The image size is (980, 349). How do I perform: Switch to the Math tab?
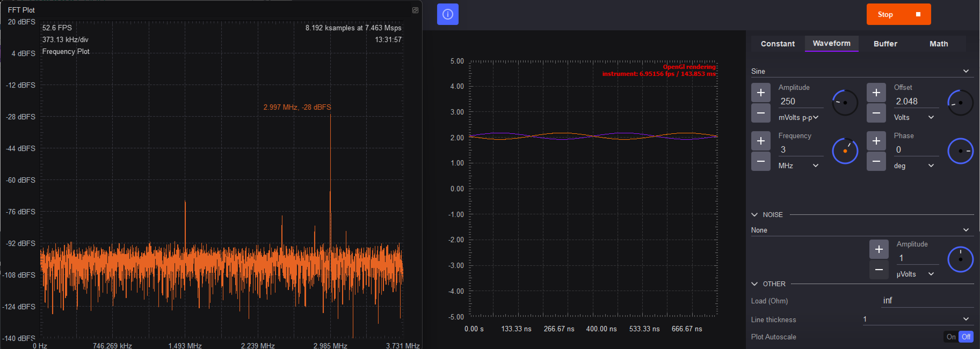(939, 44)
